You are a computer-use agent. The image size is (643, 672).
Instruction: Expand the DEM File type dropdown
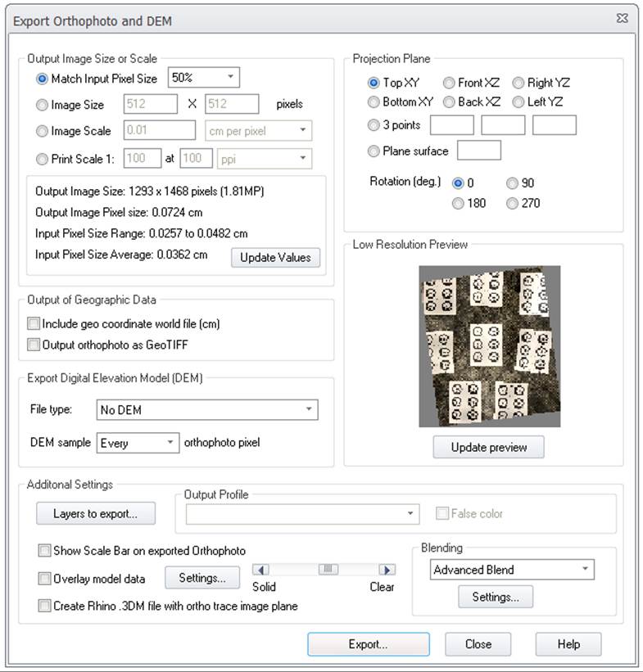(x=206, y=409)
